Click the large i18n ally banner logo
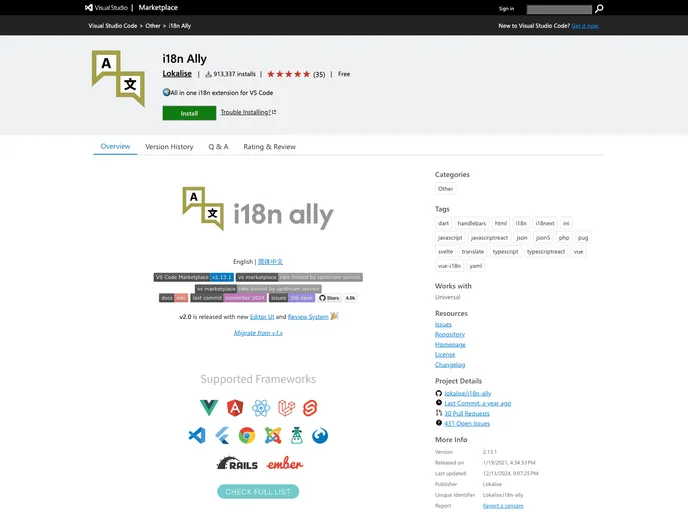The width and height of the screenshot is (688, 512). pyautogui.click(x=258, y=209)
